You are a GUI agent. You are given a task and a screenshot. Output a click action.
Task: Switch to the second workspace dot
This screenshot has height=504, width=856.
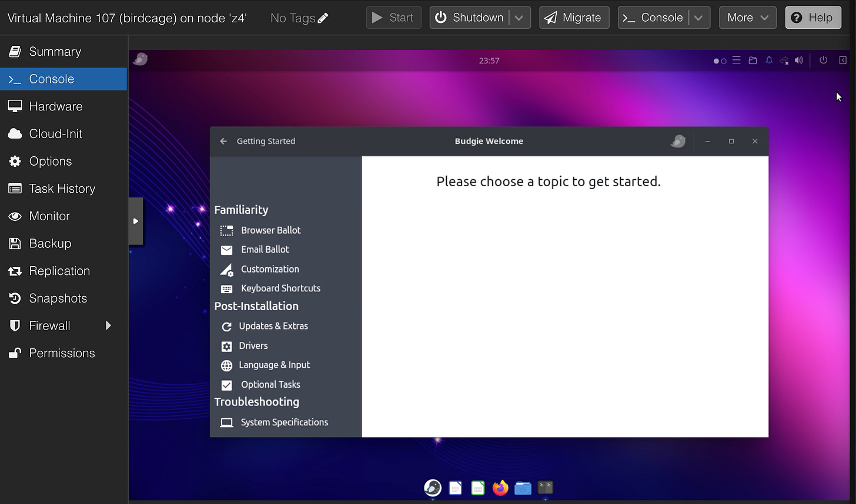(724, 61)
